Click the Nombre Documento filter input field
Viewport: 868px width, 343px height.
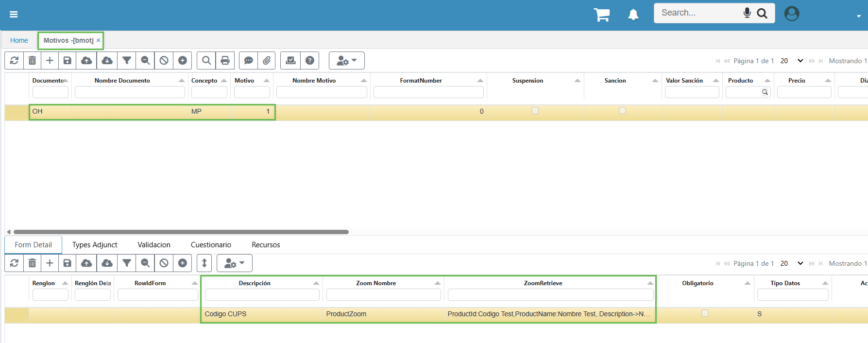[130, 92]
